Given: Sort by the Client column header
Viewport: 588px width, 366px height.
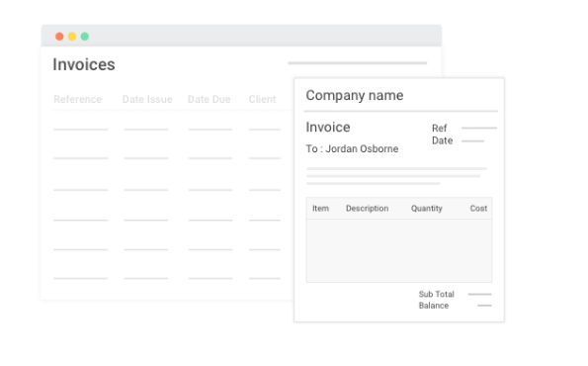Looking at the screenshot, I should pos(262,99).
